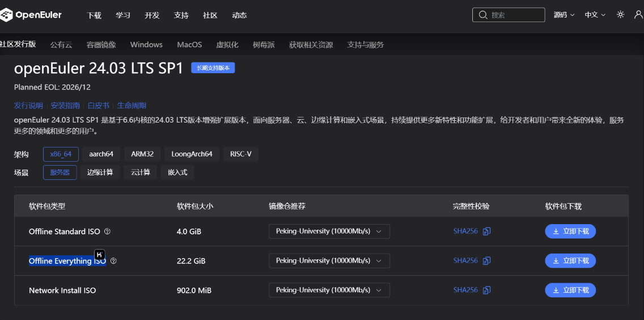Image resolution: width=644 pixels, height=320 pixels.
Task: Download the Network Install ISO
Action: pyautogui.click(x=570, y=290)
